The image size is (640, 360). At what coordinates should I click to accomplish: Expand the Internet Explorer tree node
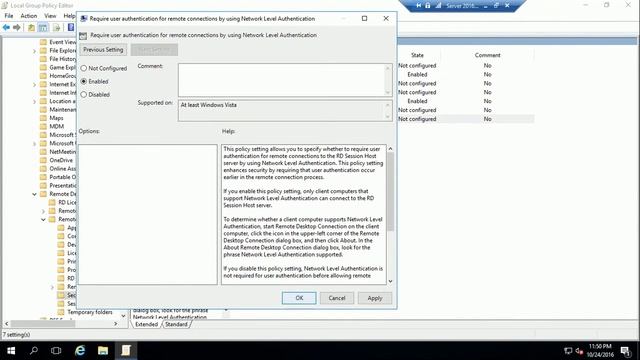pos(35,84)
